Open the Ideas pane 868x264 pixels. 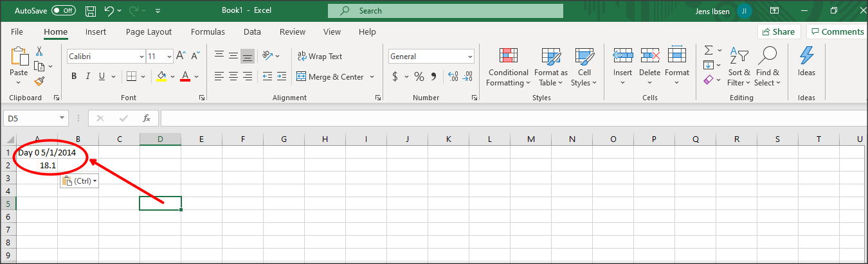(806, 62)
